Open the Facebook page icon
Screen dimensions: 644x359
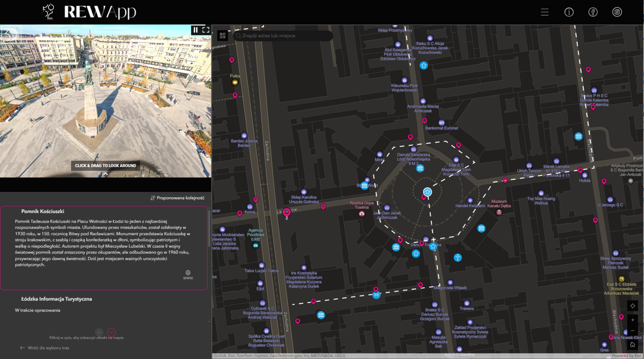pos(593,12)
